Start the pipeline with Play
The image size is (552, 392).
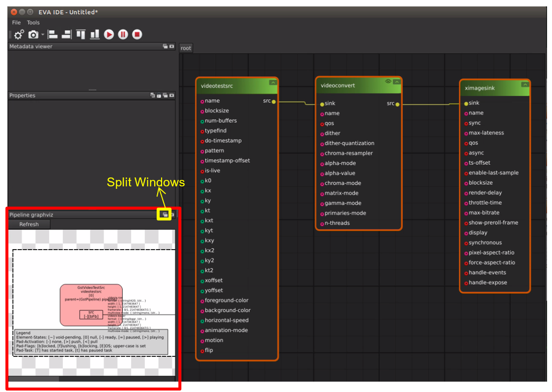click(109, 35)
